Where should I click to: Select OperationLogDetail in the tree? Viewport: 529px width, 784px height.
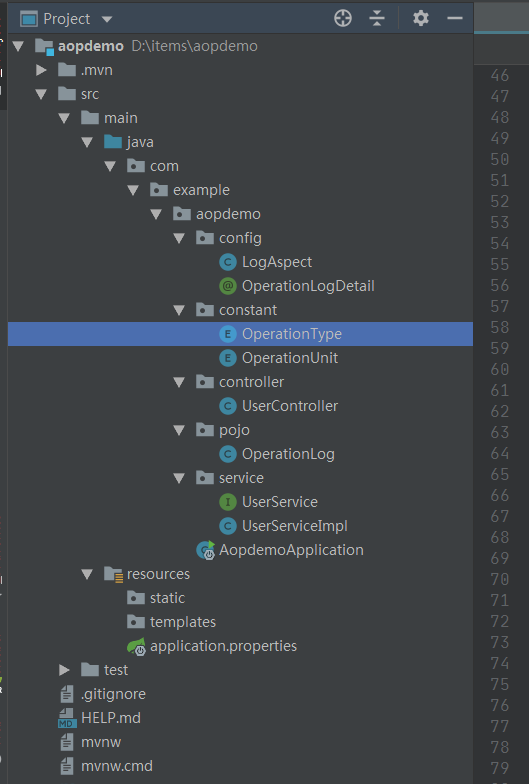pos(308,286)
